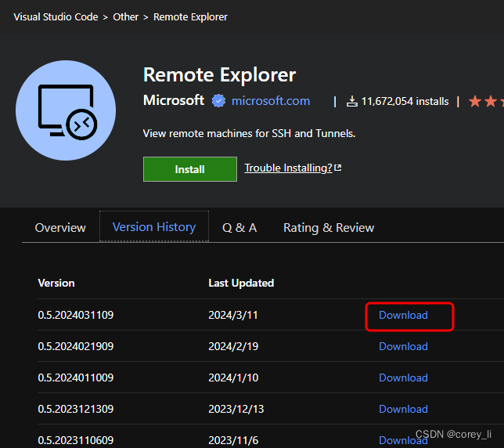Open the Trouble Installing link

pos(293,168)
